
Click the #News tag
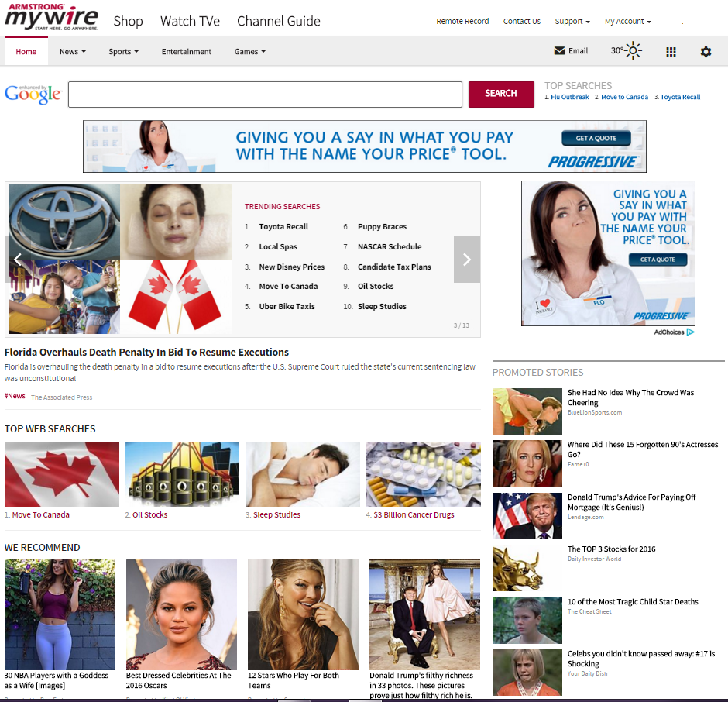[15, 396]
